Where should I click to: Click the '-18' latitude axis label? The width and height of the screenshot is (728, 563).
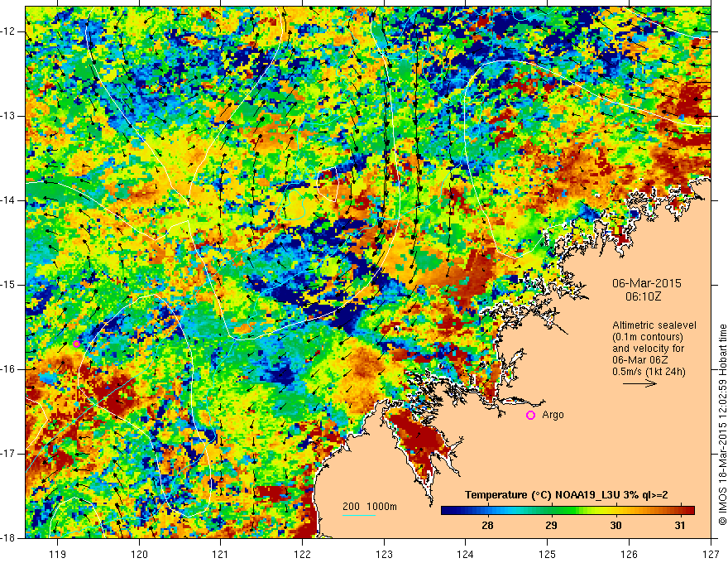click(9, 538)
